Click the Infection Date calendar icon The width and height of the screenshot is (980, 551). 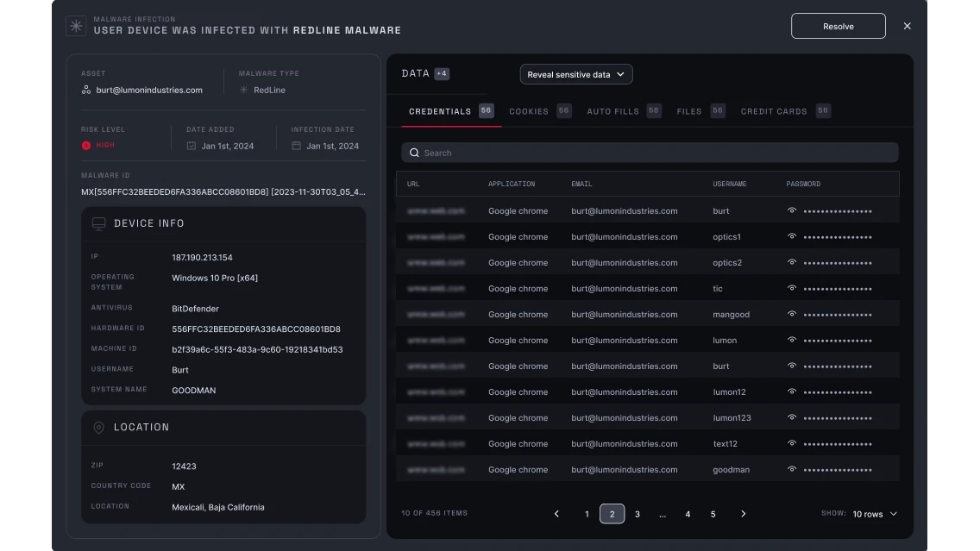coord(296,146)
